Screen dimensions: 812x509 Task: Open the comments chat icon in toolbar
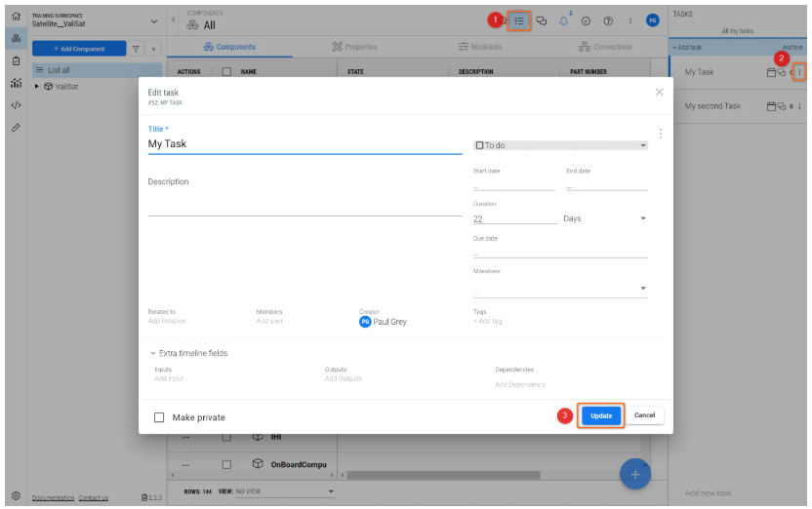click(542, 20)
